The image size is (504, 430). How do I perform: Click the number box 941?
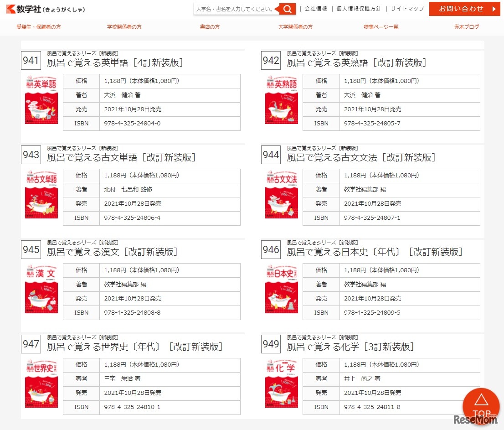(x=31, y=61)
